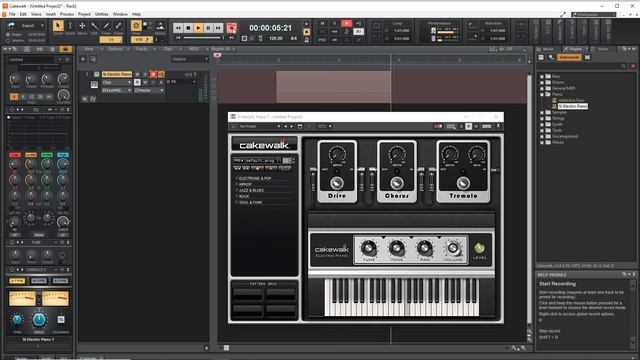This screenshot has width=640, height=360.
Task: Expand the Bass folder in browser
Action: click(x=542, y=76)
